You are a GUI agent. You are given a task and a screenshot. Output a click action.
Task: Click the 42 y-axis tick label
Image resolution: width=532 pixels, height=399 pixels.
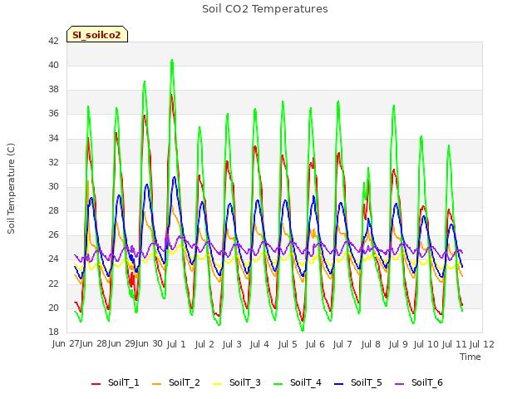coord(53,41)
